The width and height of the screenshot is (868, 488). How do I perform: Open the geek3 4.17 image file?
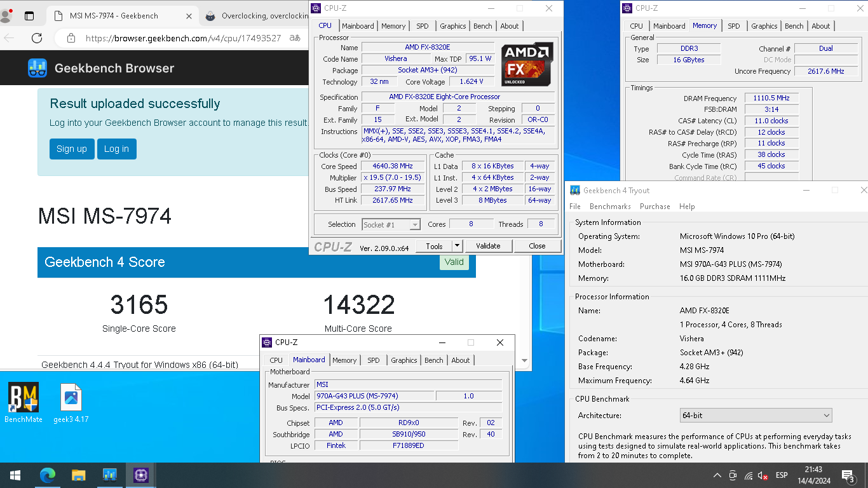pyautogui.click(x=71, y=403)
